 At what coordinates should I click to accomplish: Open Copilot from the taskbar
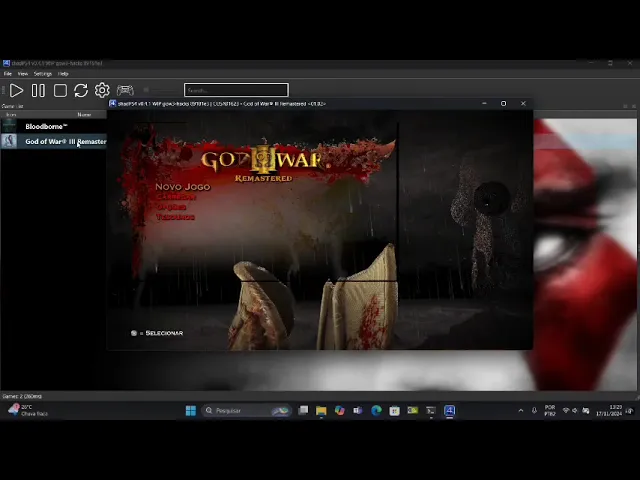coord(340,411)
